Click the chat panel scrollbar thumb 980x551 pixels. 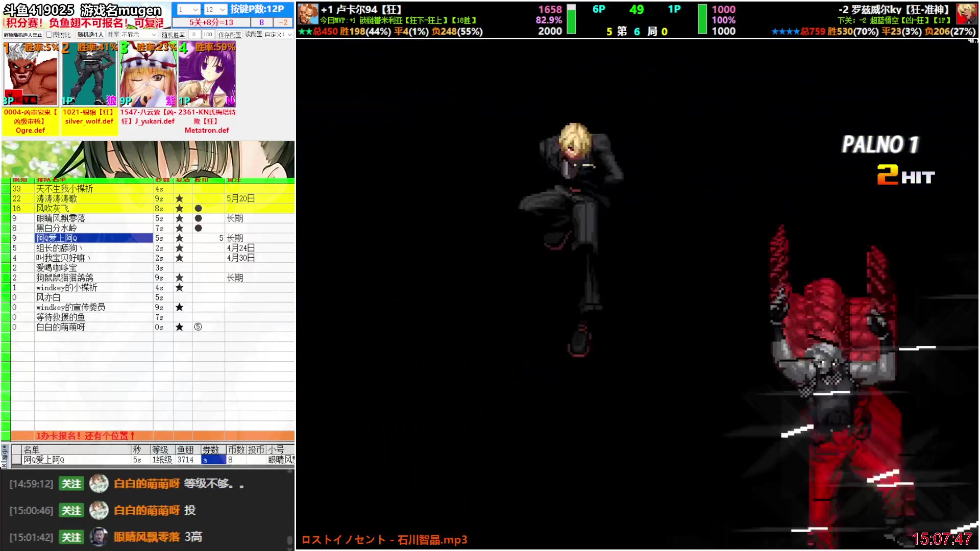[x=290, y=541]
